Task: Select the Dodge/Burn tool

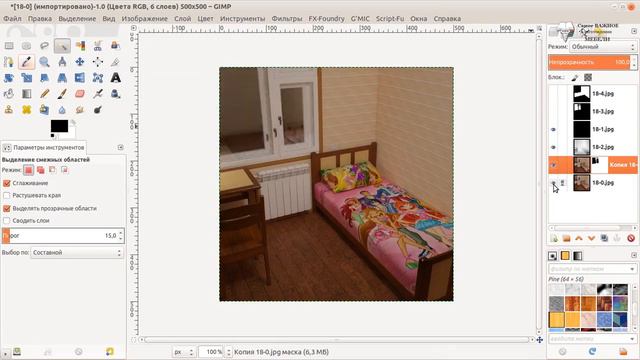Action: coord(98,110)
